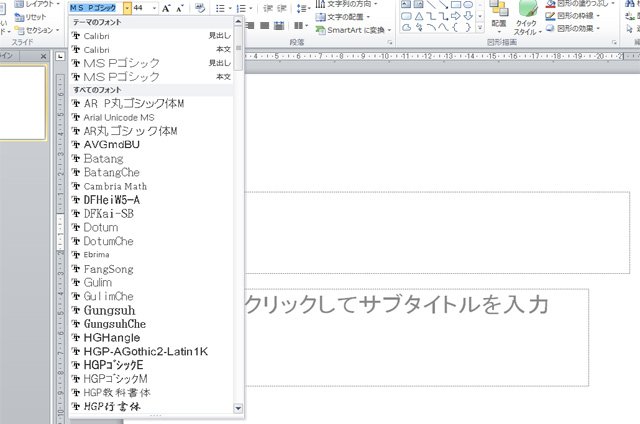Open the レイアウト slide layout dropdown
640x424 pixels.
pyautogui.click(x=38, y=4)
